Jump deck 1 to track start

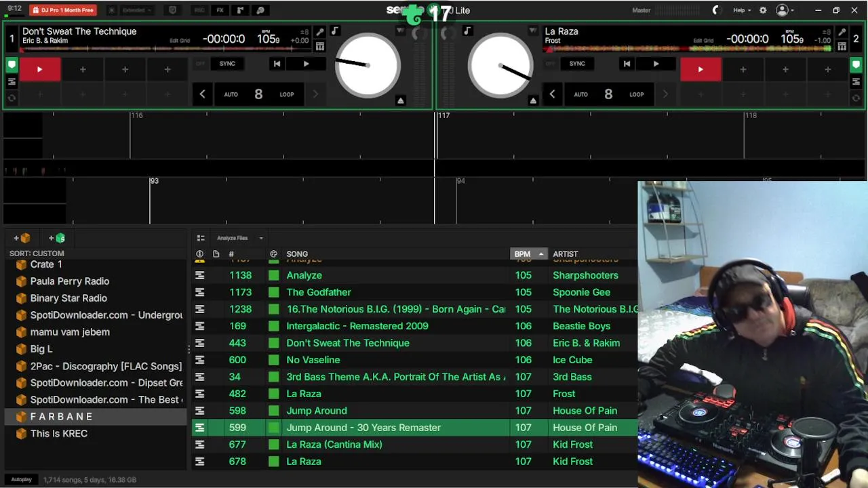277,64
